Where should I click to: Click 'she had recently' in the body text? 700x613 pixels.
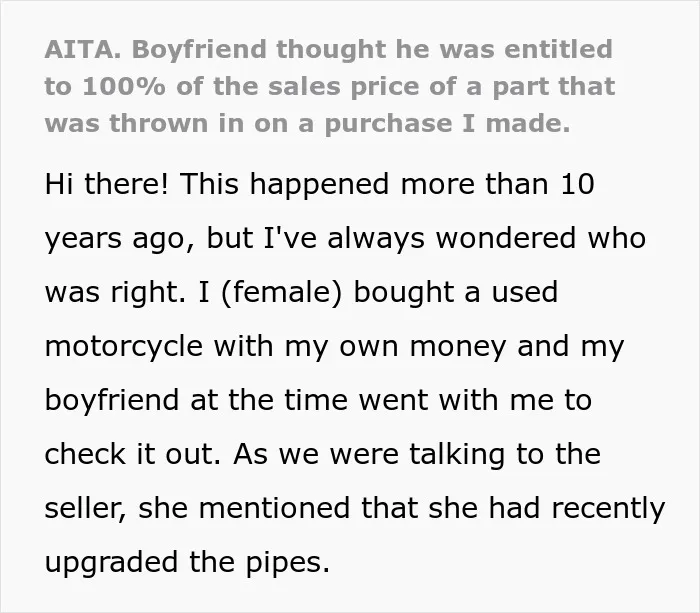coord(546,509)
